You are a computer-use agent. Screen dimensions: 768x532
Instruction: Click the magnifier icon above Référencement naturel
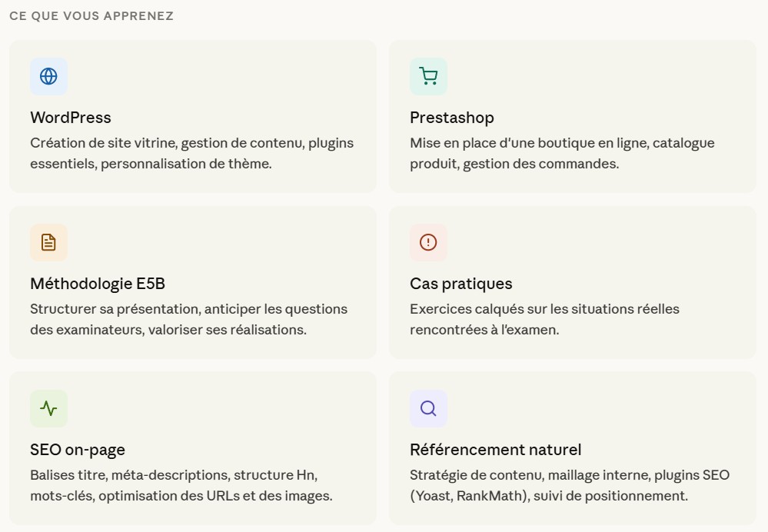tap(428, 408)
